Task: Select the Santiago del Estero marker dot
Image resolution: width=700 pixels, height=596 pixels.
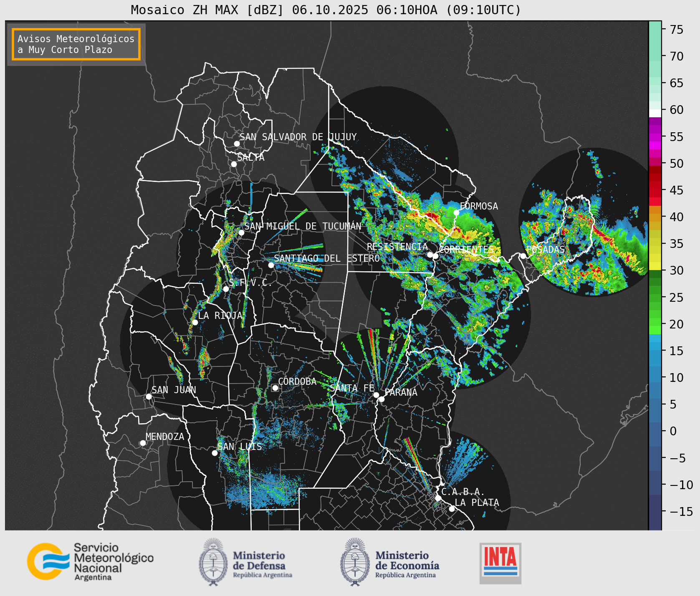Action: coord(271,265)
